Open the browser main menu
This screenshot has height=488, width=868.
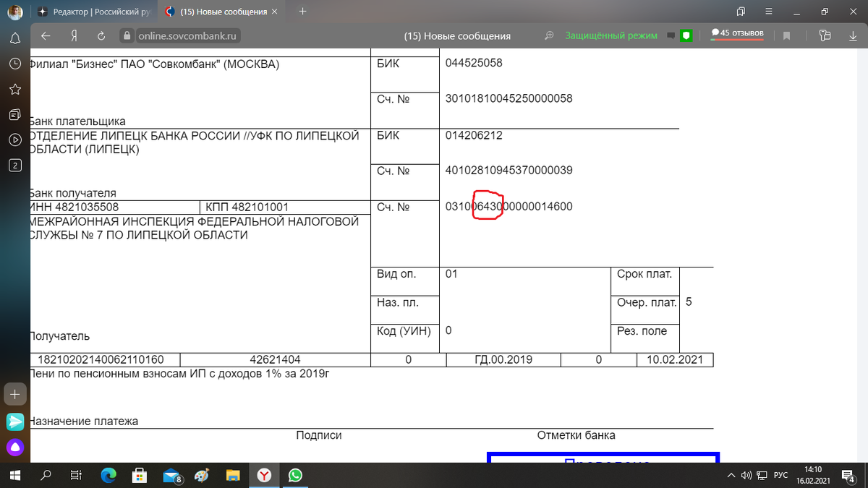[x=769, y=12]
